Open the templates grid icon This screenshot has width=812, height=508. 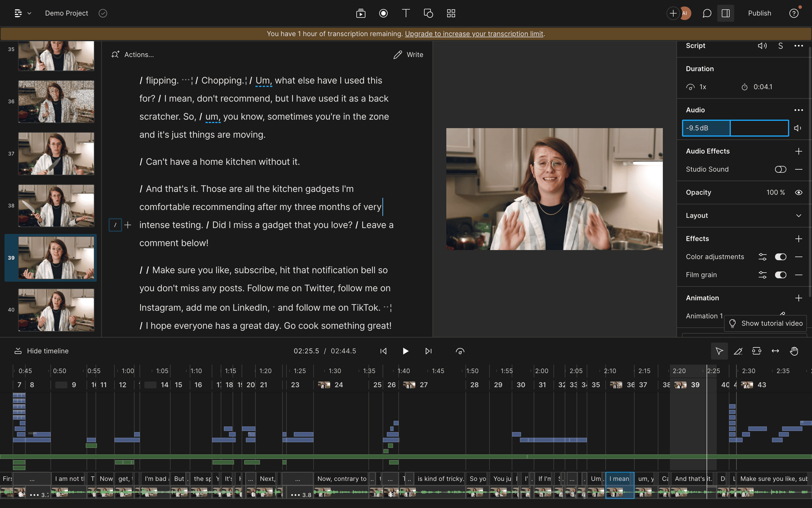click(450, 13)
